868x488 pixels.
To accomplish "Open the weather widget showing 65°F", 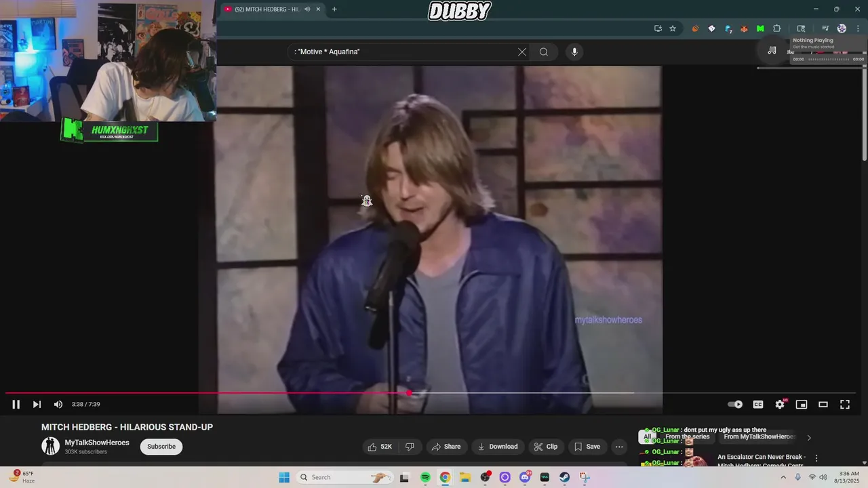I will click(x=22, y=477).
